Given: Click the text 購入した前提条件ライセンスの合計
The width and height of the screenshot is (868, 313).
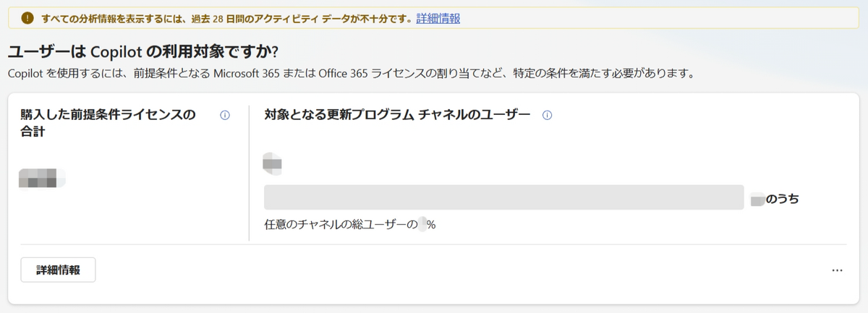Looking at the screenshot, I should 108,123.
